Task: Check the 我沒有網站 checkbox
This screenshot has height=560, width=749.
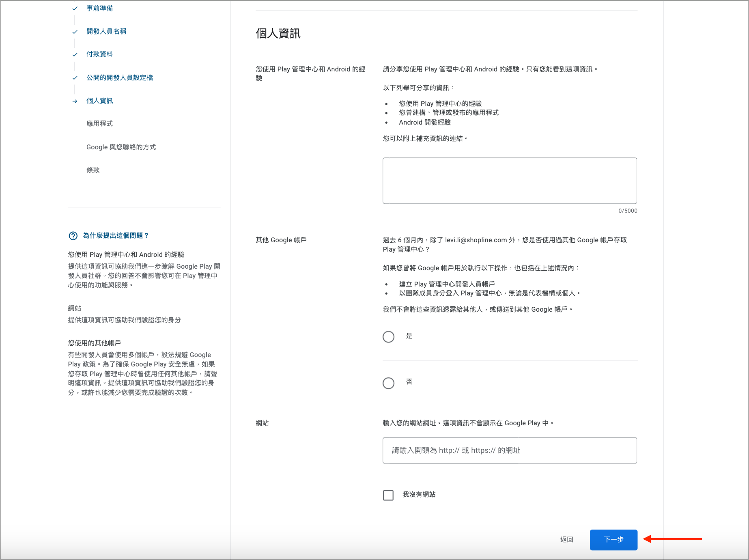Action: [x=388, y=495]
